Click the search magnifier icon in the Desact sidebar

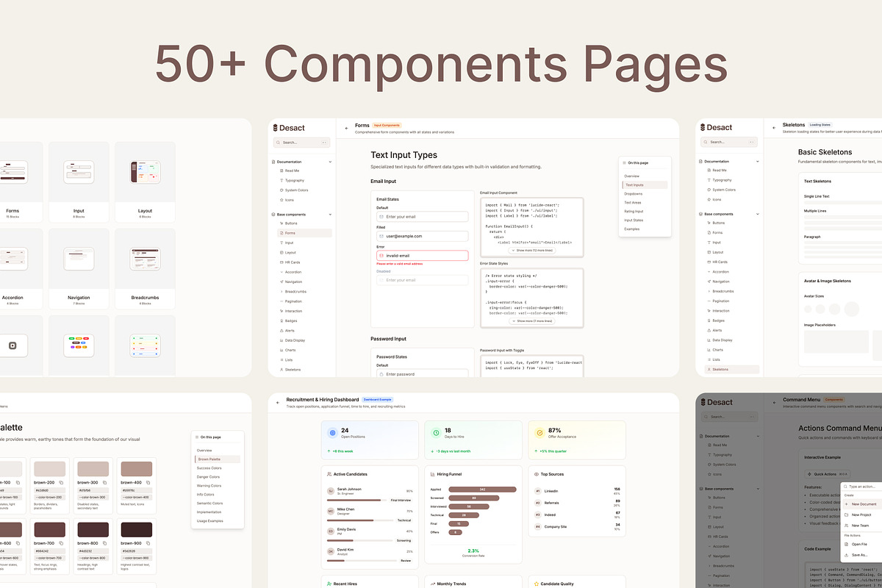pos(279,142)
